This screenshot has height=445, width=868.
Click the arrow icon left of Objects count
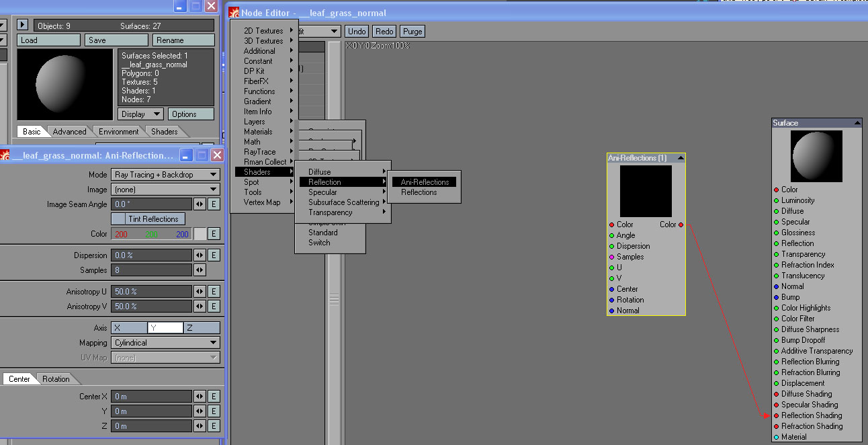click(22, 25)
